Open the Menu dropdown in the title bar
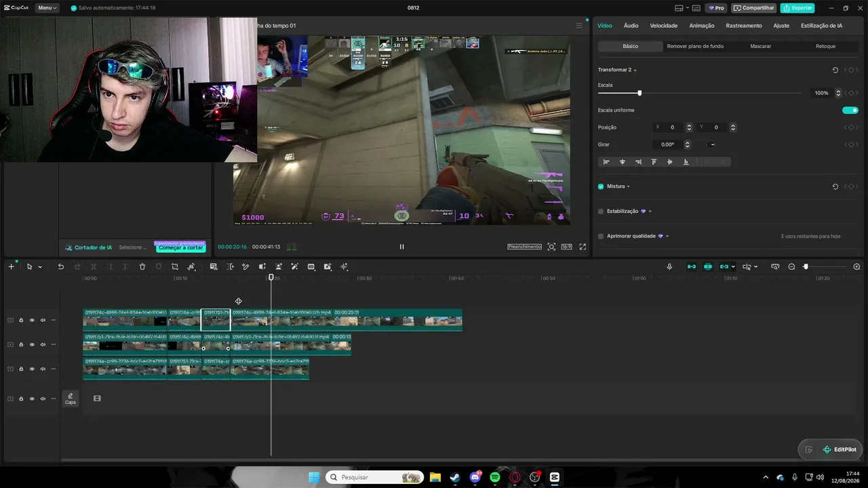 tap(47, 8)
